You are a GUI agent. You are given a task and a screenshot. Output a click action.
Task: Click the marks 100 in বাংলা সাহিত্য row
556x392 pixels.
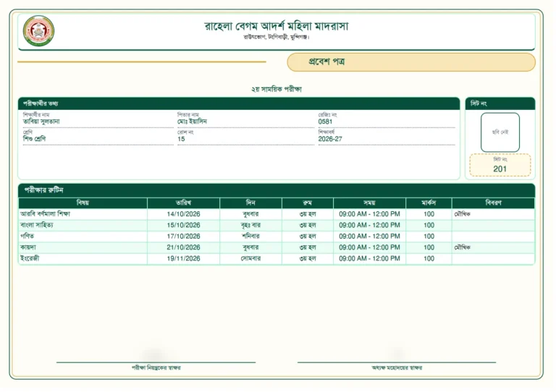click(429, 225)
